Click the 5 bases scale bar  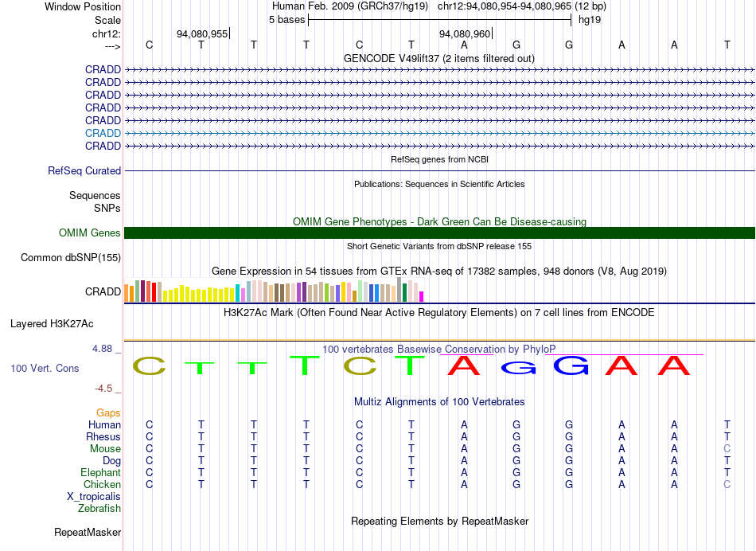point(440,20)
